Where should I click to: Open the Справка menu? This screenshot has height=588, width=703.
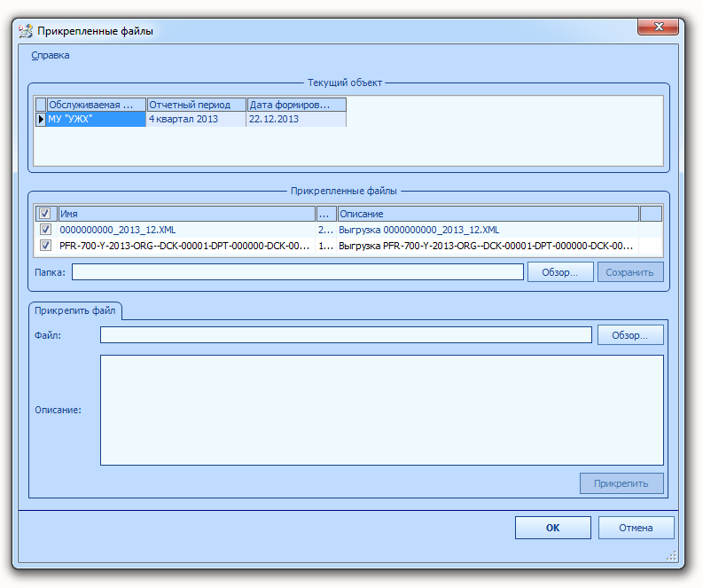pos(51,55)
